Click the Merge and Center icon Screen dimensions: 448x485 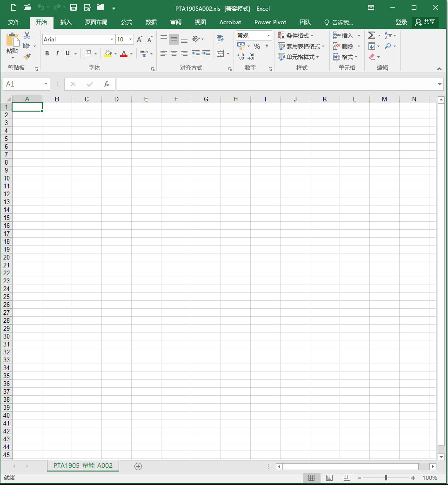click(x=221, y=53)
